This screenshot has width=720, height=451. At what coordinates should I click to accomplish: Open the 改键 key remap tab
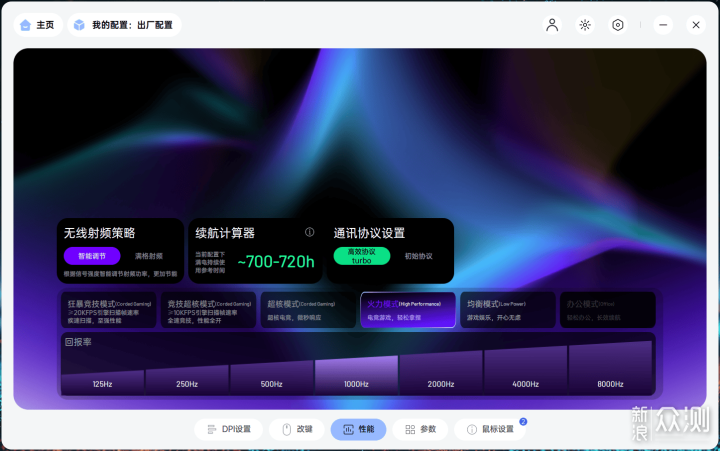(297, 429)
